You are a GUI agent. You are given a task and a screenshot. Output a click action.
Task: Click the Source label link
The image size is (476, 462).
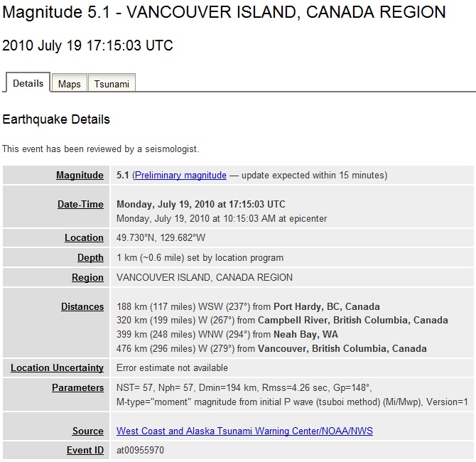coord(87,431)
